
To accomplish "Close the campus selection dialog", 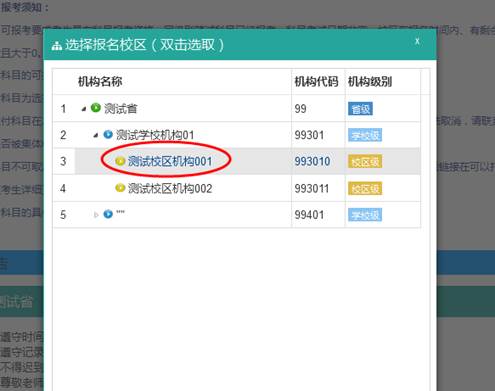I will pyautogui.click(x=417, y=41).
